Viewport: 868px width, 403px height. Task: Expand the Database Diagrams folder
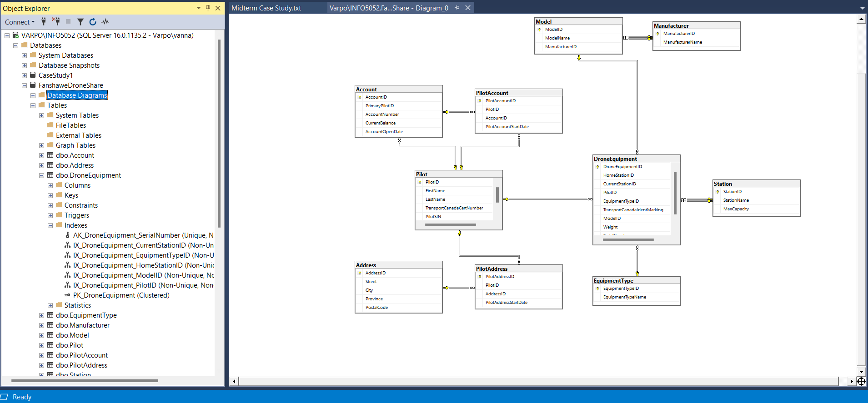coord(33,95)
